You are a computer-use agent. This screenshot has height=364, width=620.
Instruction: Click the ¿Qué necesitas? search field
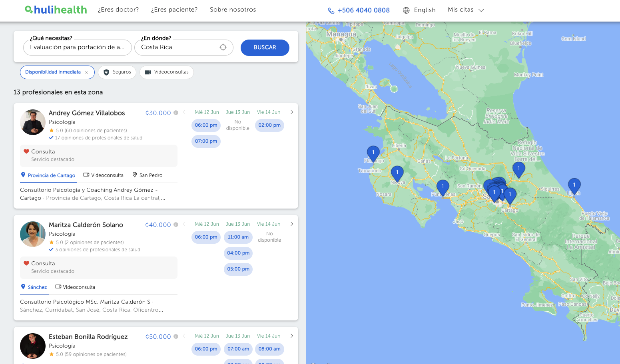78,48
